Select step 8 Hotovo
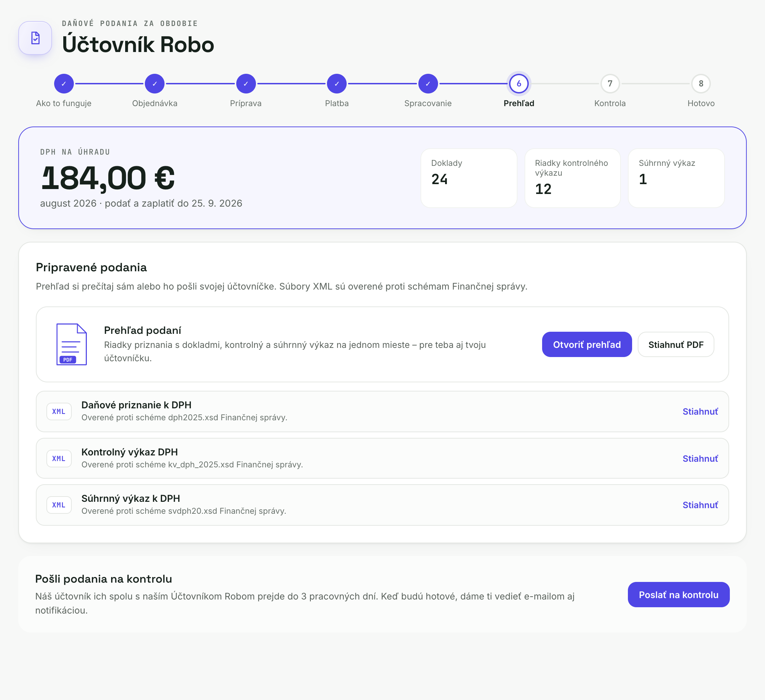 click(x=701, y=83)
